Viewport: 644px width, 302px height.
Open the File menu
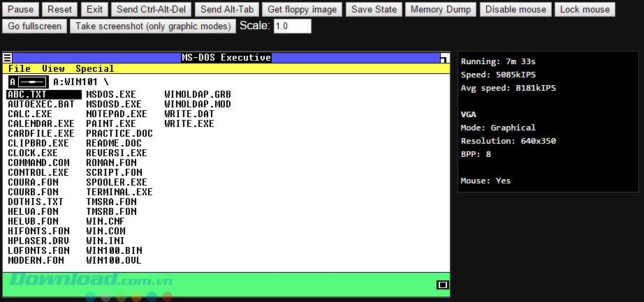pyautogui.click(x=20, y=68)
